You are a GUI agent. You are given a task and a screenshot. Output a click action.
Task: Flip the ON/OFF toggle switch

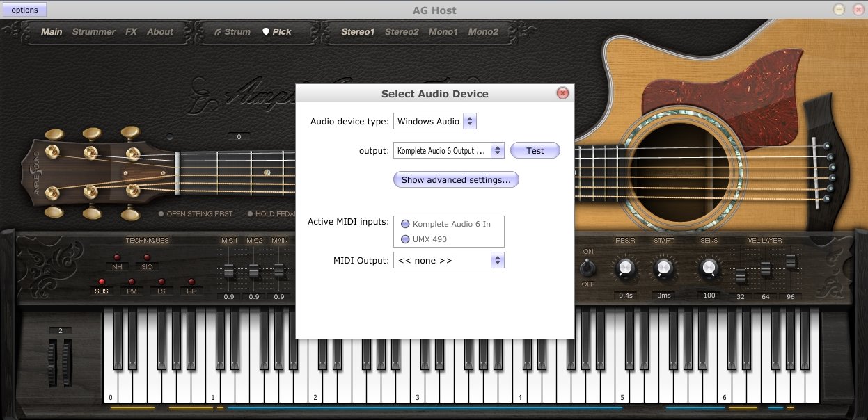pyautogui.click(x=588, y=267)
